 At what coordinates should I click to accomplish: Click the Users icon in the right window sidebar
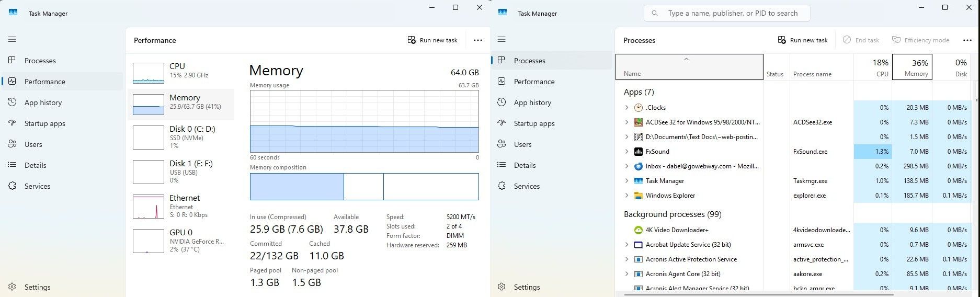click(x=502, y=144)
